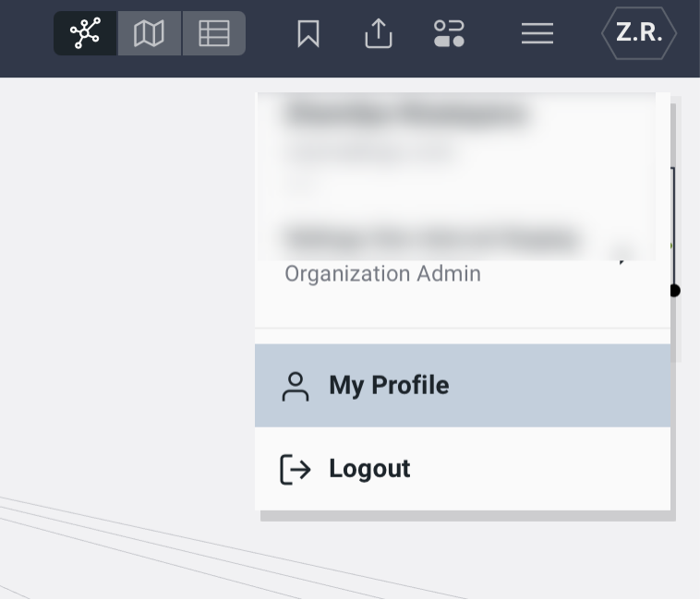This screenshot has width=700, height=600.
Task: Open the hamburger menu
Action: click(537, 34)
